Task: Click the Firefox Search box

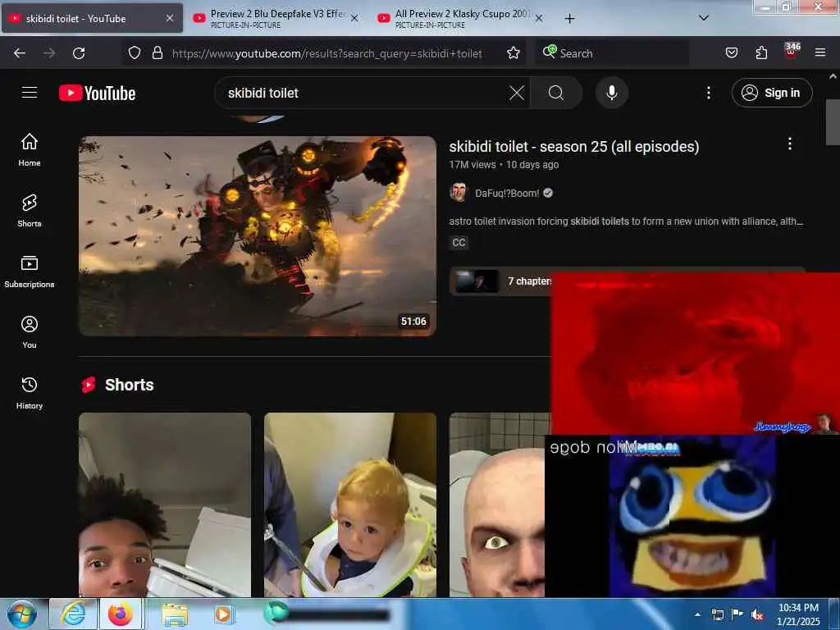Action: pyautogui.click(x=612, y=53)
